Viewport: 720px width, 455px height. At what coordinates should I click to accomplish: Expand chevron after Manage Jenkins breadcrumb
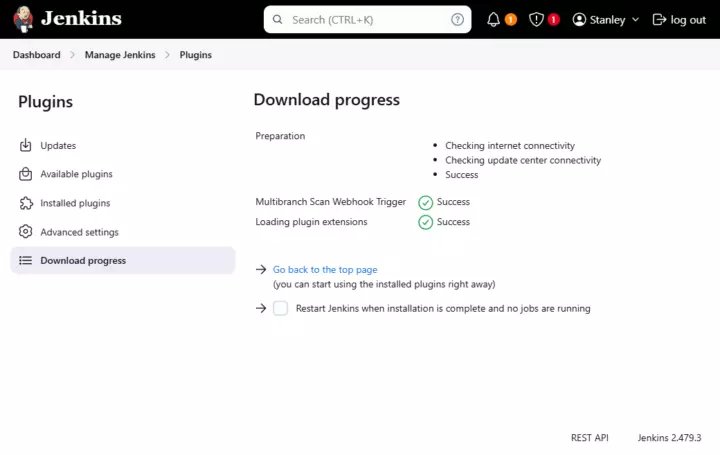click(x=167, y=55)
